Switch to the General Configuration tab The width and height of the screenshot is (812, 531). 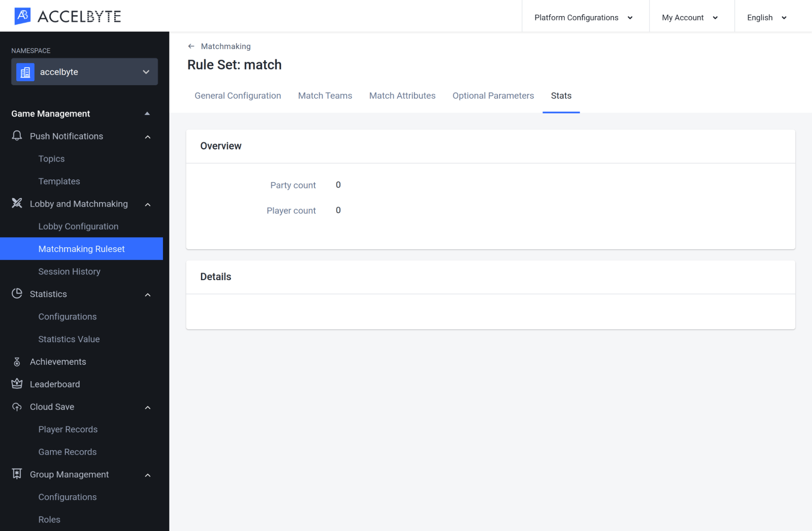238,95
